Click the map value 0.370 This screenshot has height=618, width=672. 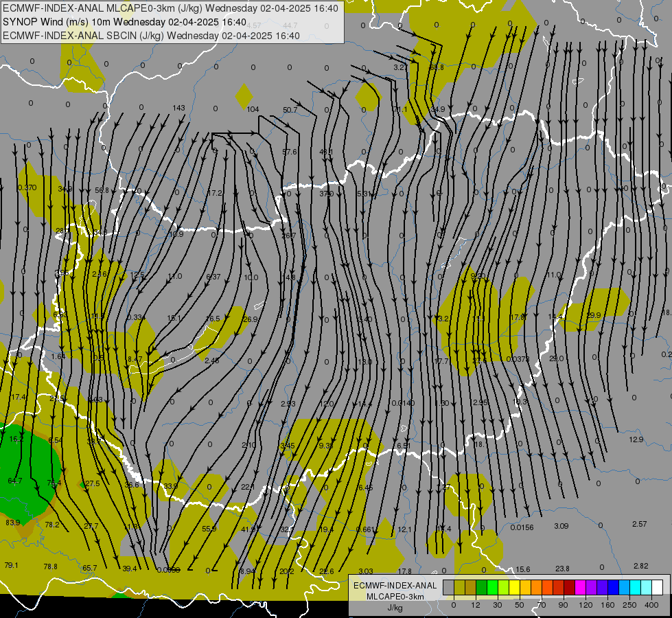tap(27, 187)
